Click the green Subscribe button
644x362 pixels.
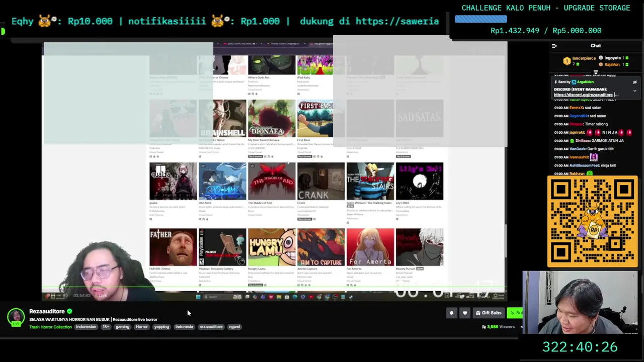[x=515, y=313]
